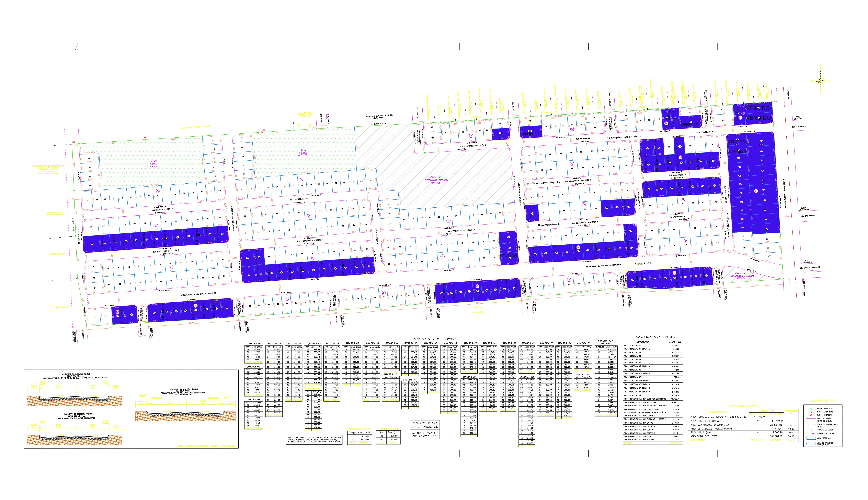Screen dimensions: 868x500
Task: Click the 'ÁREA TOTAL DOS LOTES' row
Action: click(744, 436)
